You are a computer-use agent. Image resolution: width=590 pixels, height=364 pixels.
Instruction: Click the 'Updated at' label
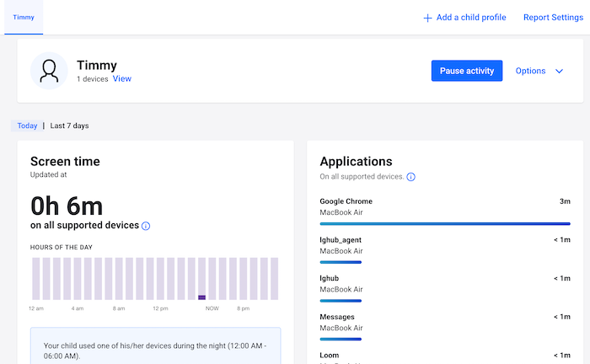click(49, 174)
